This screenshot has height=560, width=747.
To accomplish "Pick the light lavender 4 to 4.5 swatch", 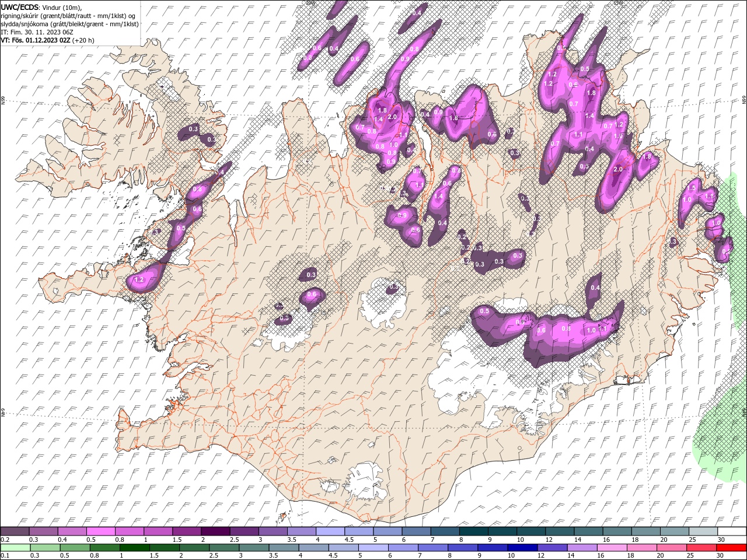I will pyautogui.click(x=330, y=531).
